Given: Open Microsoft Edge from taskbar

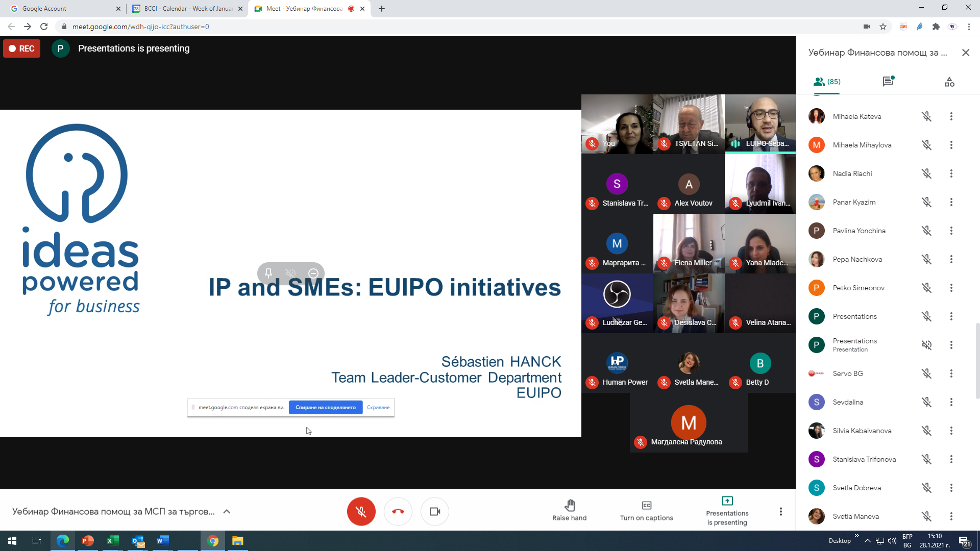Looking at the screenshot, I should 63,541.
